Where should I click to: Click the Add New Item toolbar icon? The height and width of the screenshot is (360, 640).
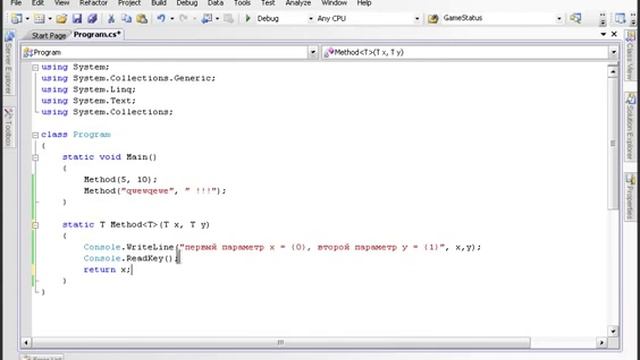tap(39, 18)
